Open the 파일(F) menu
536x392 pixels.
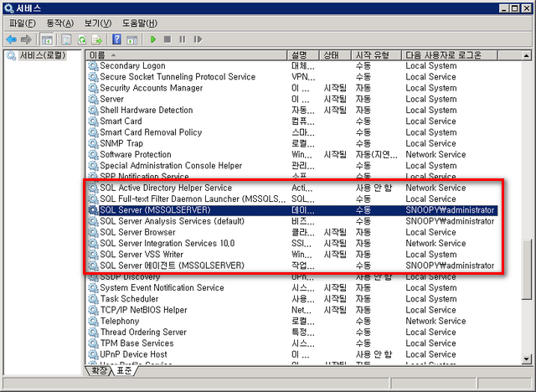(23, 23)
